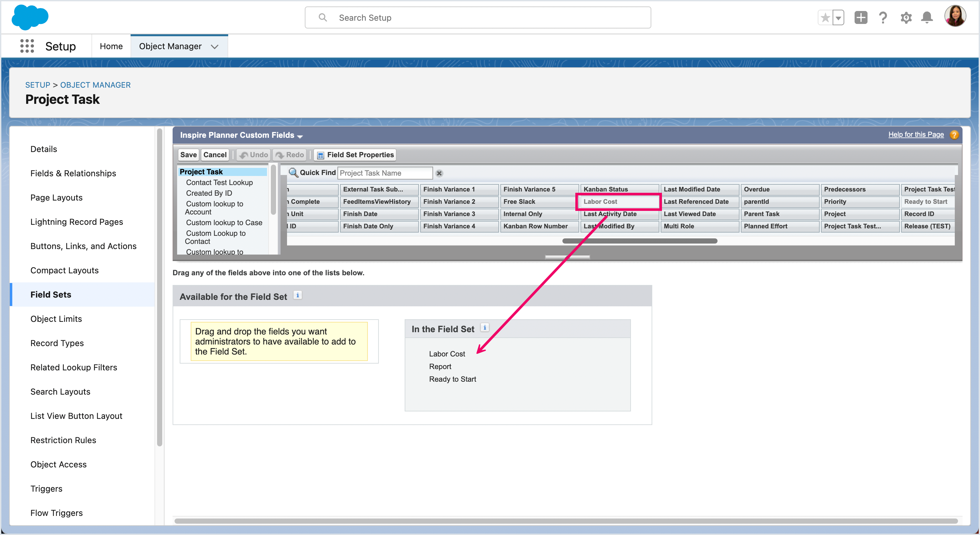Open Help for this Page link
The image size is (980, 535).
point(916,135)
